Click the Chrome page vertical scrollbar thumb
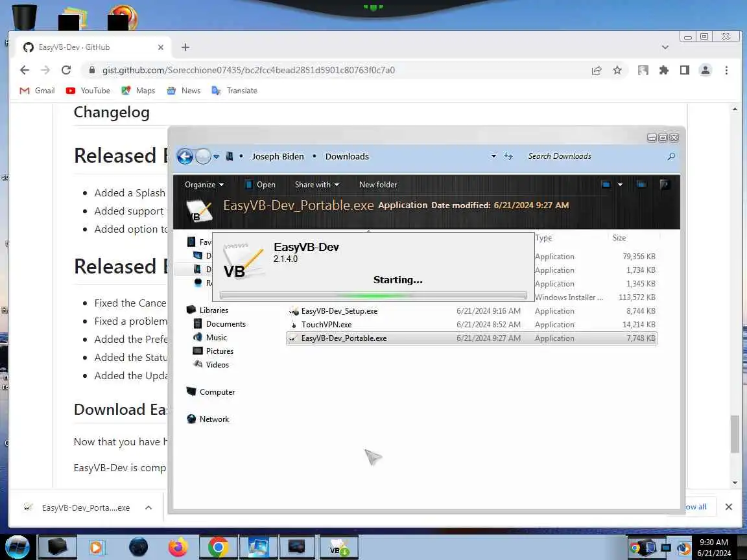 coord(735,434)
